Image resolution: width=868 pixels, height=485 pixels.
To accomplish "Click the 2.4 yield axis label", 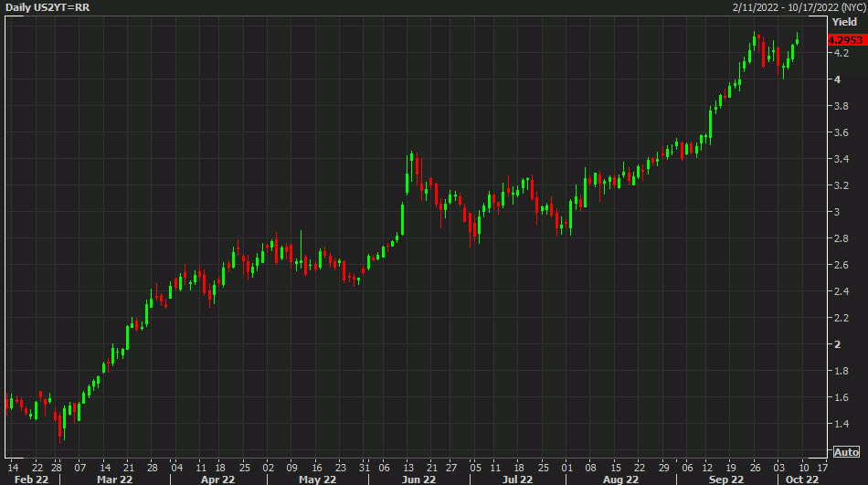I will pyautogui.click(x=842, y=291).
